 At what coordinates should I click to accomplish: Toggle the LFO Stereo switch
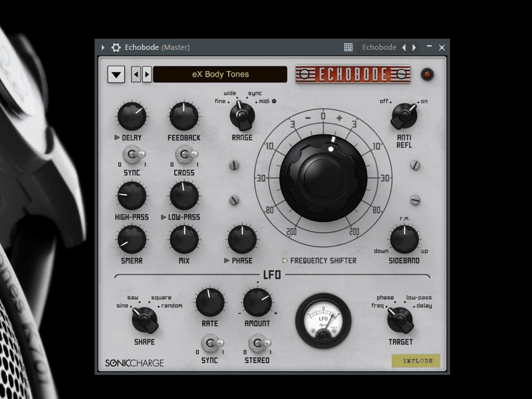coord(259,343)
